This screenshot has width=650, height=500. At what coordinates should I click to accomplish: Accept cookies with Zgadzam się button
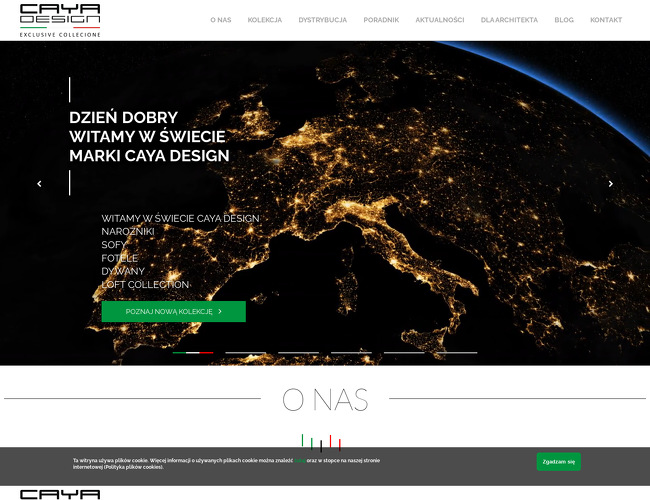coord(558,461)
